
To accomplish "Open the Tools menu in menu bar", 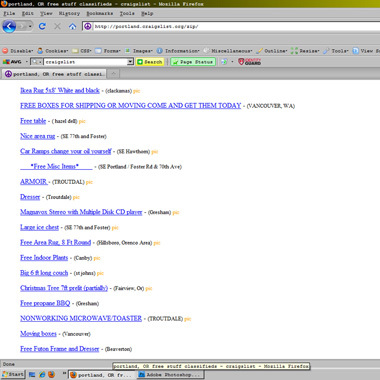I will (x=127, y=13).
